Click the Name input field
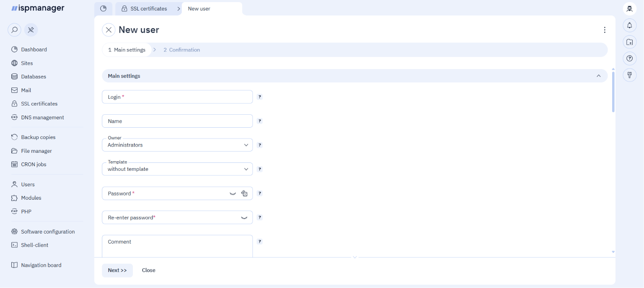The image size is (644, 288). 177,121
